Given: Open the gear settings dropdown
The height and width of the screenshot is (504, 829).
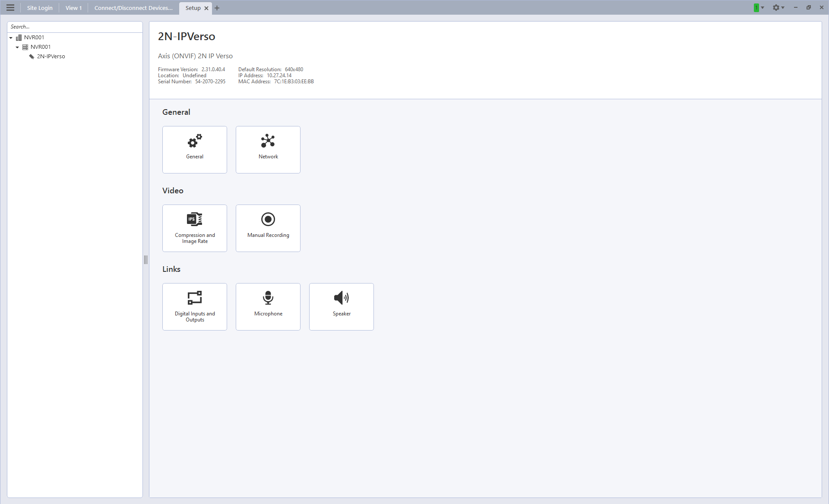Looking at the screenshot, I should [x=778, y=8].
